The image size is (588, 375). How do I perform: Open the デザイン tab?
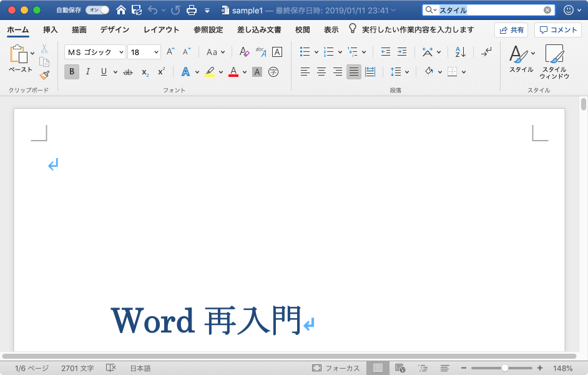tap(115, 29)
